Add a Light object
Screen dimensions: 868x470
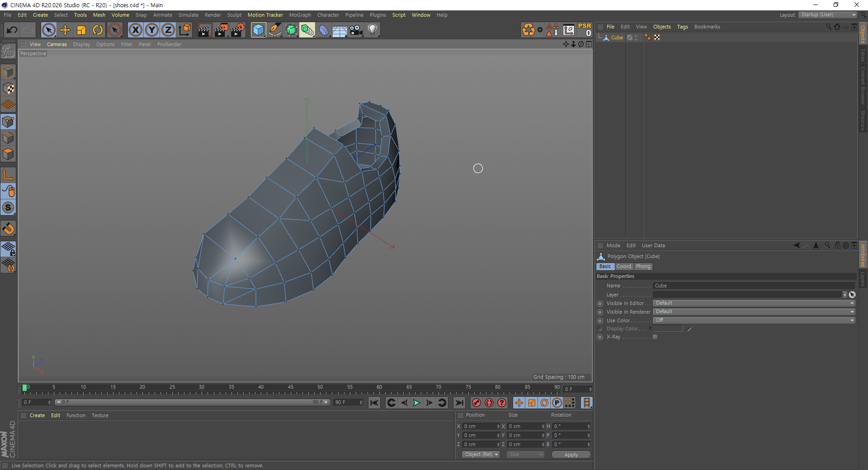pos(372,30)
